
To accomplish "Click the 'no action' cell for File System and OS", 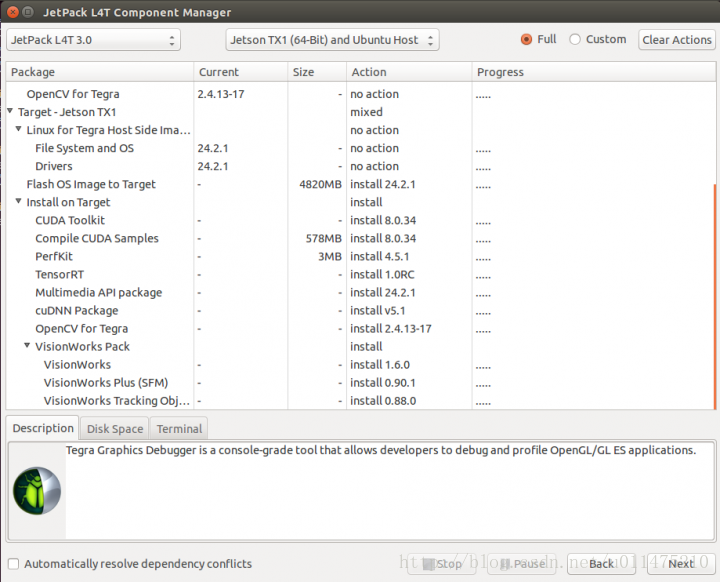I will 374,148.
